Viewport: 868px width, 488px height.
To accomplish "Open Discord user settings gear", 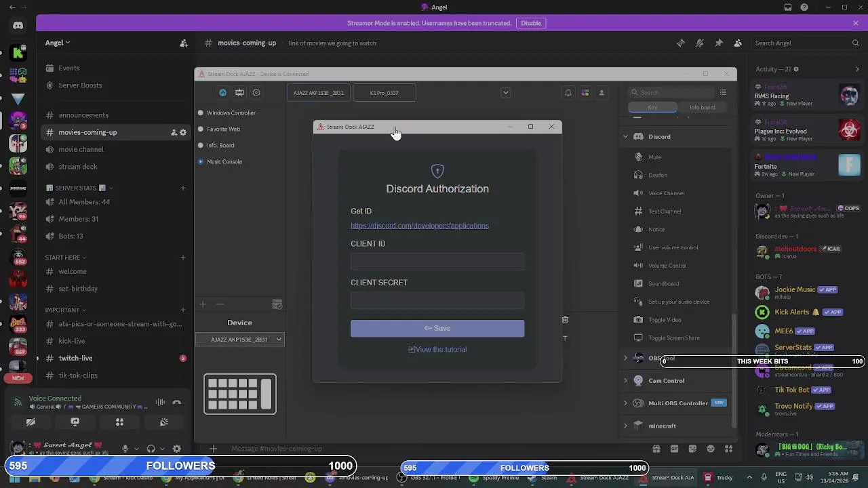I will tap(177, 449).
